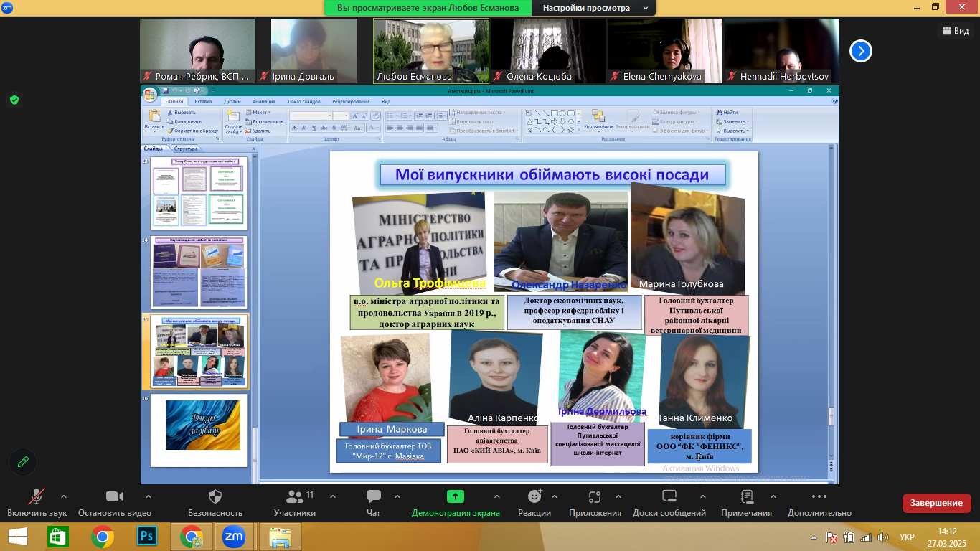980x551 pixels.
Task: Open Photoshop from the taskbar
Action: (x=147, y=536)
